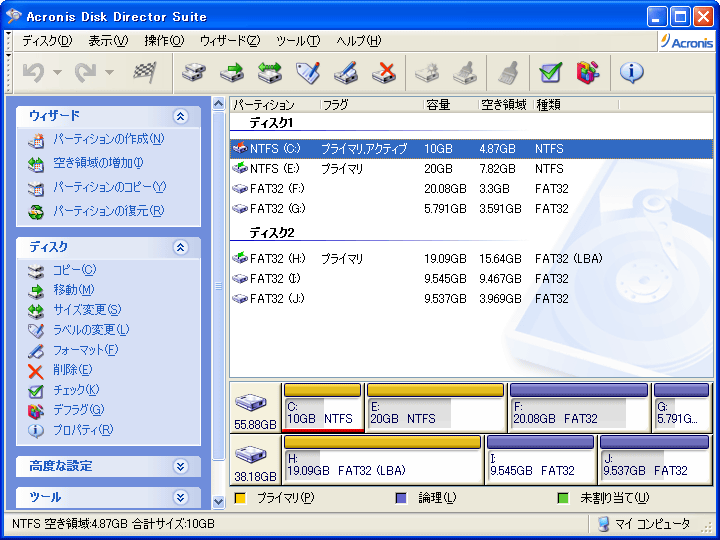Screen dimensions: 720x540
Task: Select the FAT32 (I:) partition row
Action: coord(471,279)
